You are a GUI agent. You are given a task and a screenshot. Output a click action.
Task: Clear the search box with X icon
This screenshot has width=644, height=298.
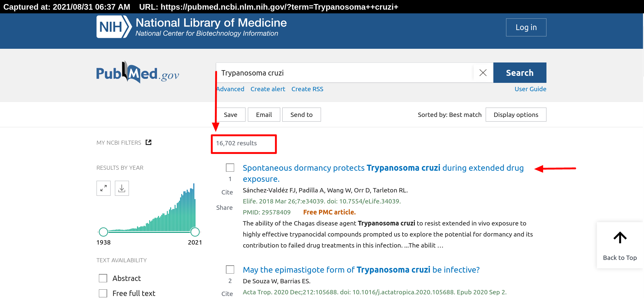click(483, 72)
